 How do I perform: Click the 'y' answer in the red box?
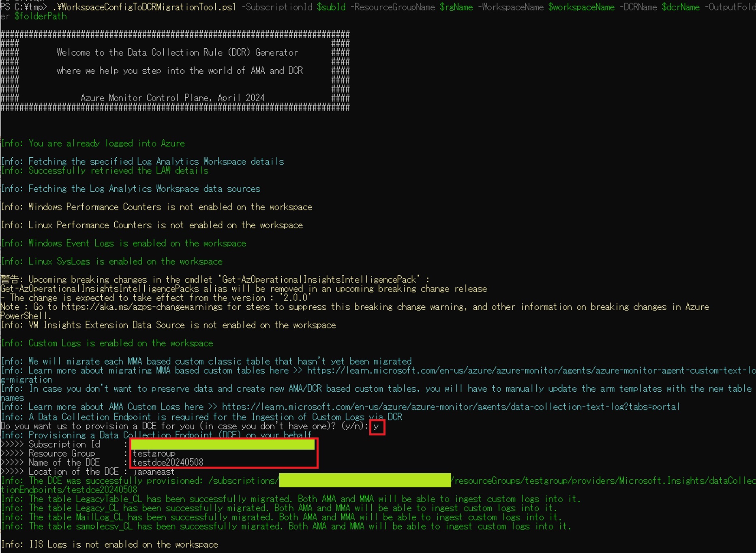377,427
